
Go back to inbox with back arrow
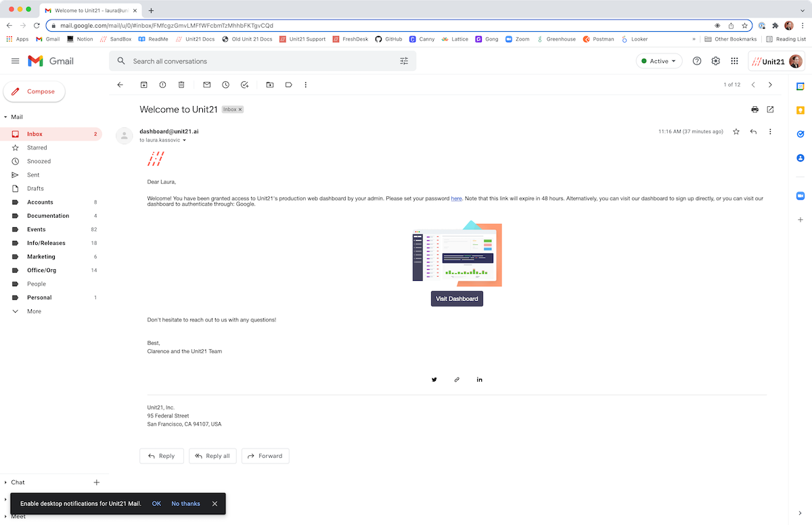(120, 85)
